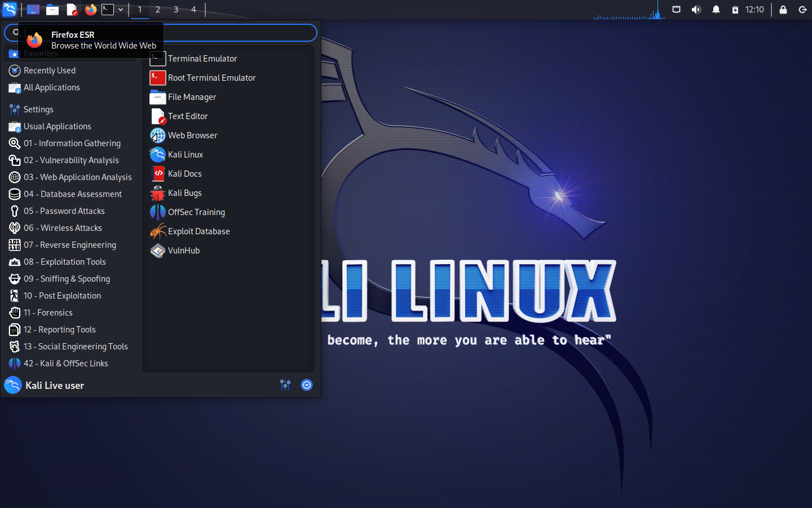The height and width of the screenshot is (508, 812).
Task: Open the network tray icon
Action: (676, 10)
